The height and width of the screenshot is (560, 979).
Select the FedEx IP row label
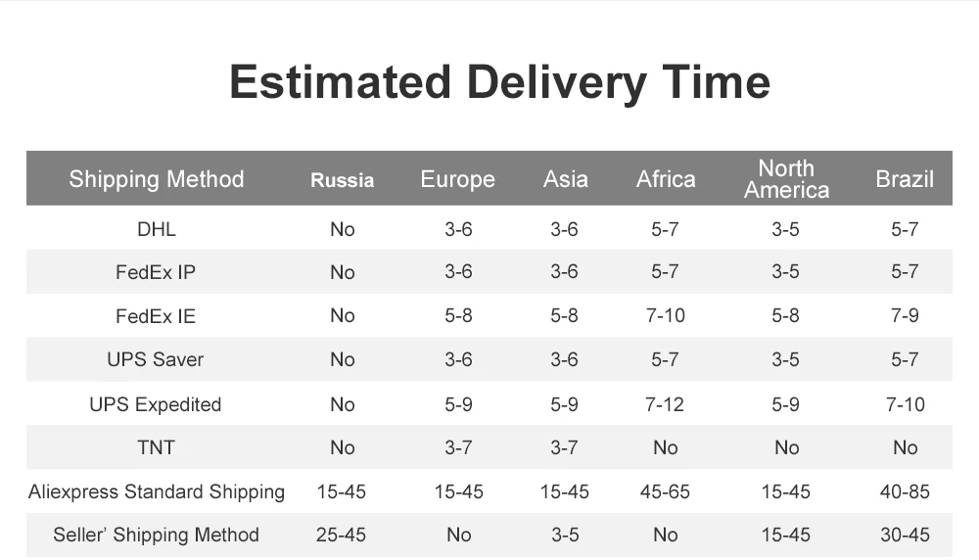(156, 272)
